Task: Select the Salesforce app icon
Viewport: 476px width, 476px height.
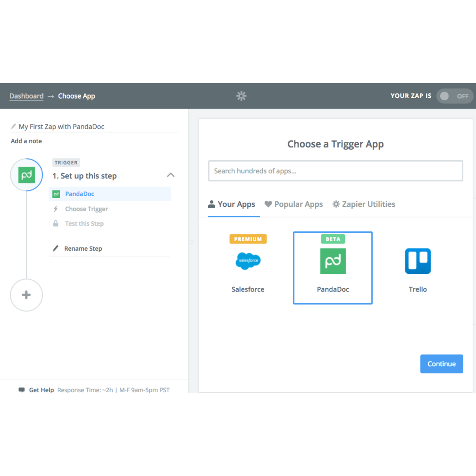Action: pos(248,261)
